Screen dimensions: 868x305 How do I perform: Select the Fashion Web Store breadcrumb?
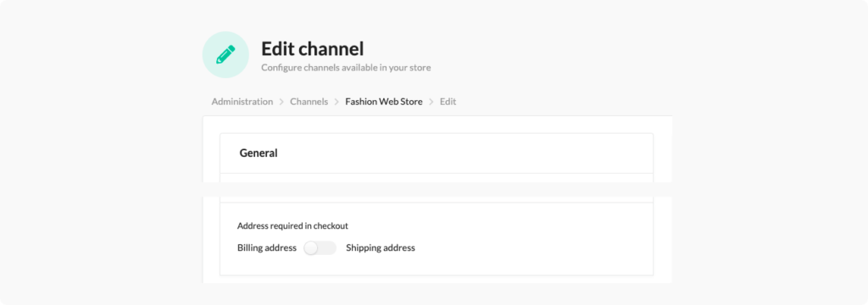coord(384,102)
